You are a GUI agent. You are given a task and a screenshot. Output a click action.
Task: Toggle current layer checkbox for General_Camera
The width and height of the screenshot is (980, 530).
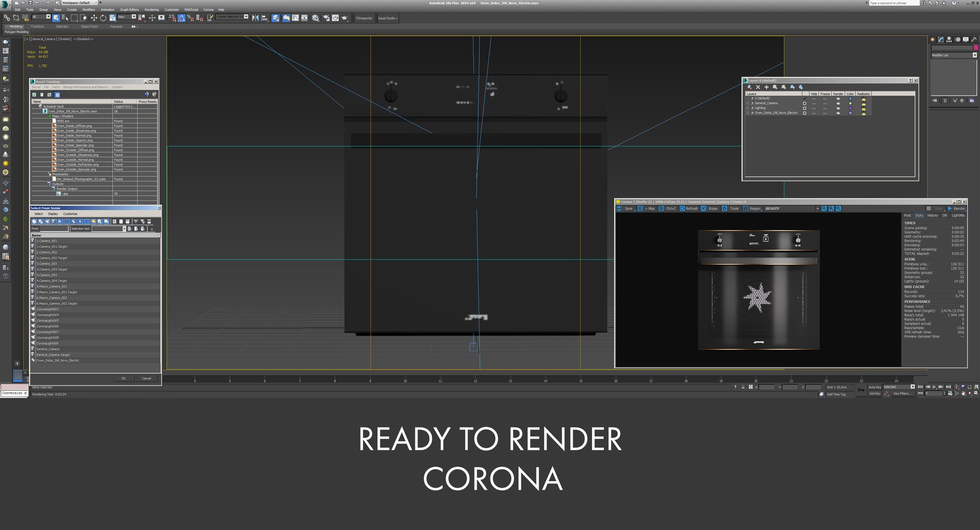tap(804, 104)
